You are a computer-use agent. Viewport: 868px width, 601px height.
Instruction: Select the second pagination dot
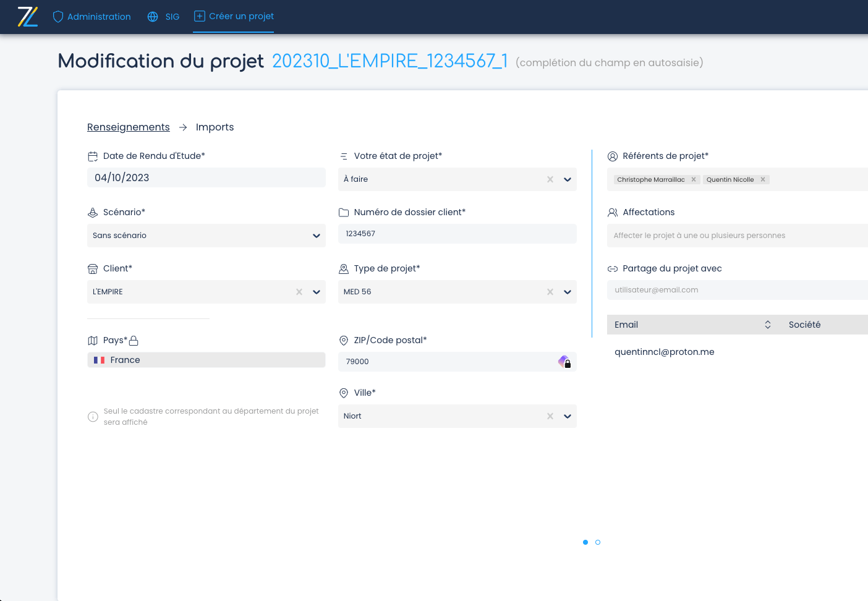(598, 542)
